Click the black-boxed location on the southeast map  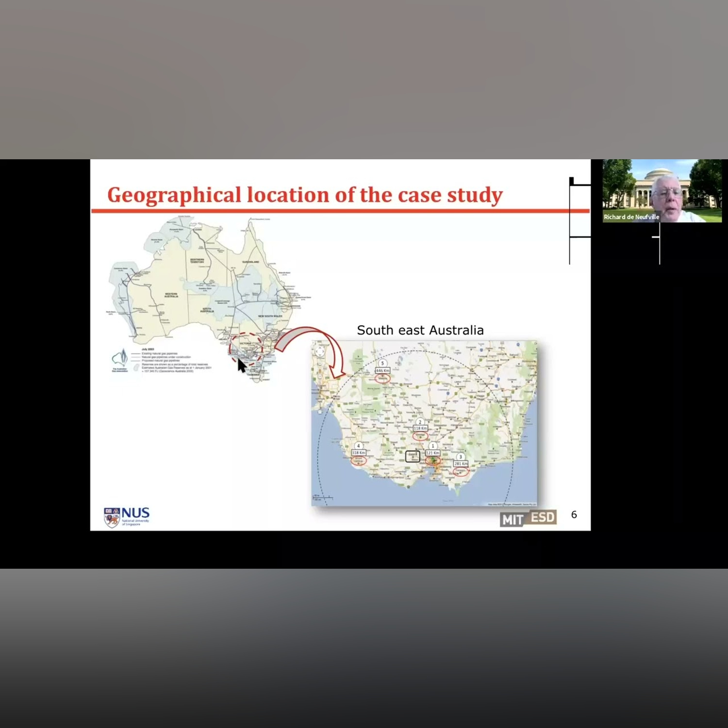click(x=413, y=456)
